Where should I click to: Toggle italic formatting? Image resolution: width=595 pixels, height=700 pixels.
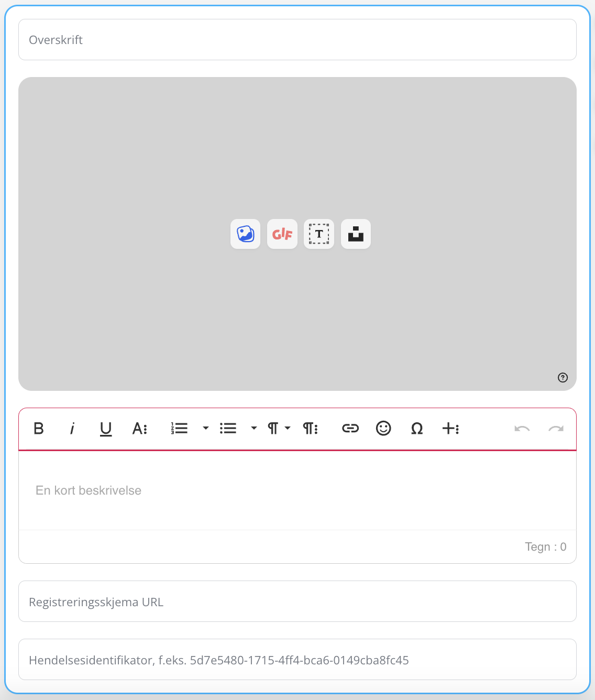click(x=72, y=429)
